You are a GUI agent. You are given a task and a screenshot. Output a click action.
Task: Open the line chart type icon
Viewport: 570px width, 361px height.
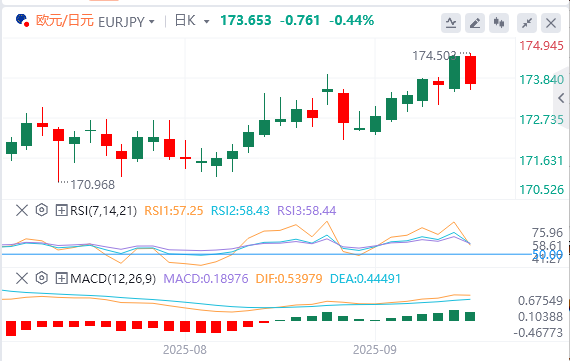pyautogui.click(x=451, y=23)
